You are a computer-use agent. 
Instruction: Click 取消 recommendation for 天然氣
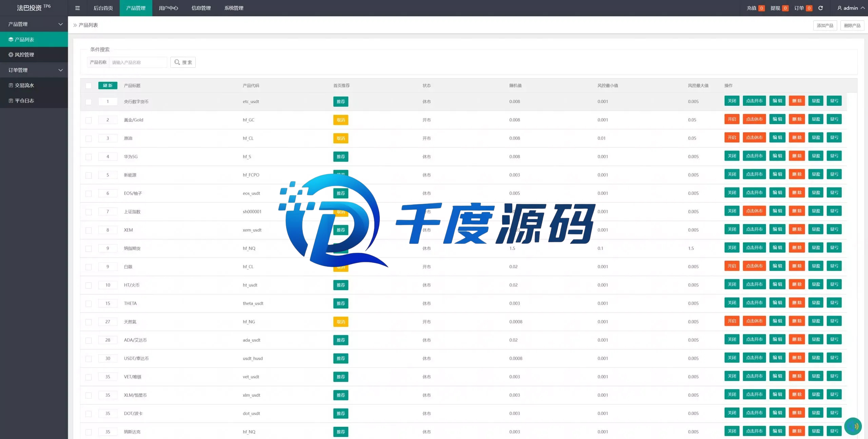[341, 322]
